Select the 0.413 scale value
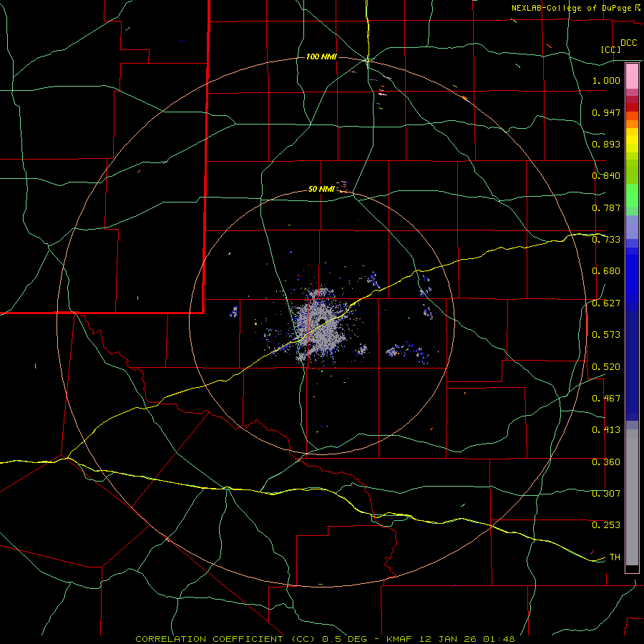Screen dimensions: 644x644 click(606, 430)
